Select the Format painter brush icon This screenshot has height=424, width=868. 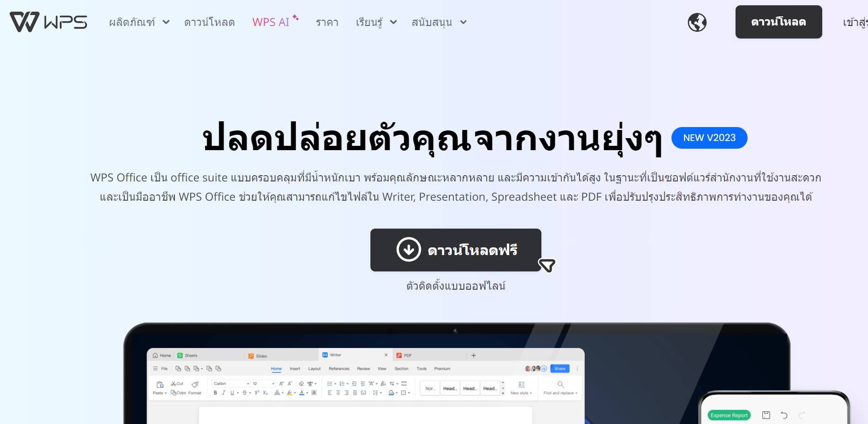point(195,385)
